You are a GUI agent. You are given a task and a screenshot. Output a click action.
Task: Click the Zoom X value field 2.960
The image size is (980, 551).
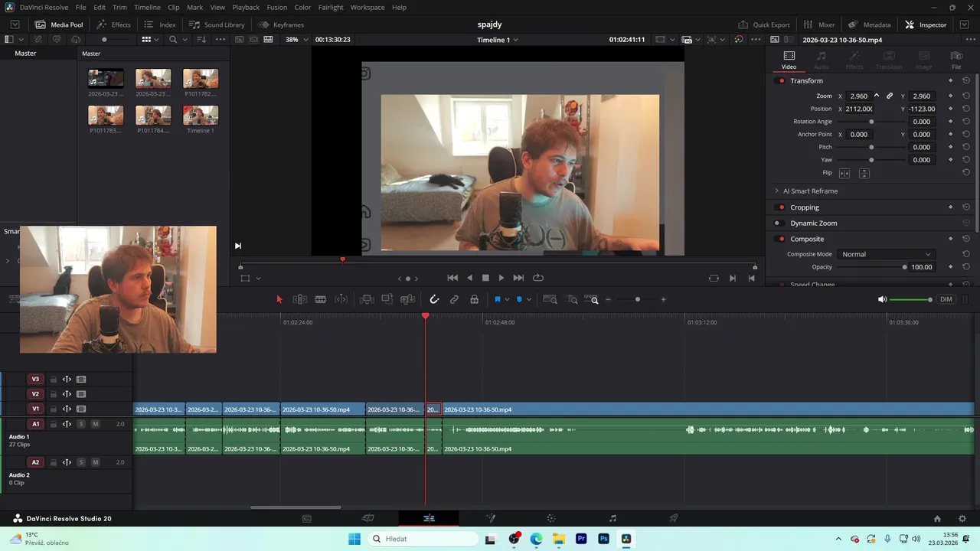[858, 96]
